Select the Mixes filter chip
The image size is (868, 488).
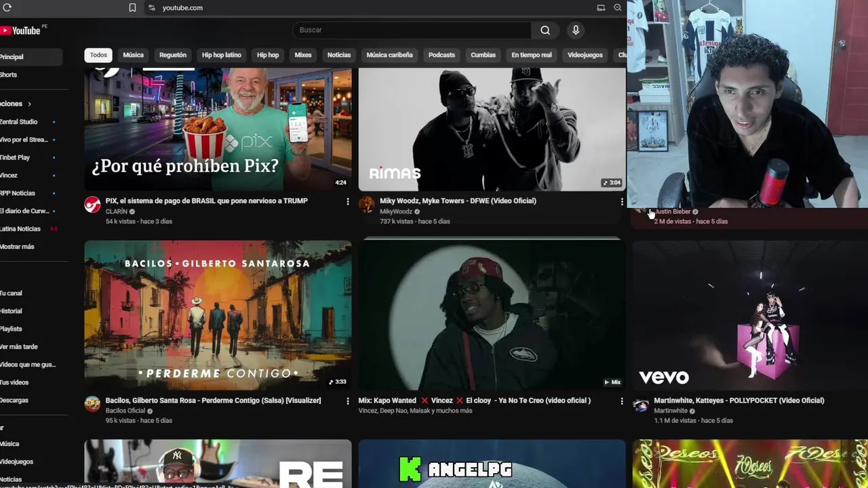303,55
